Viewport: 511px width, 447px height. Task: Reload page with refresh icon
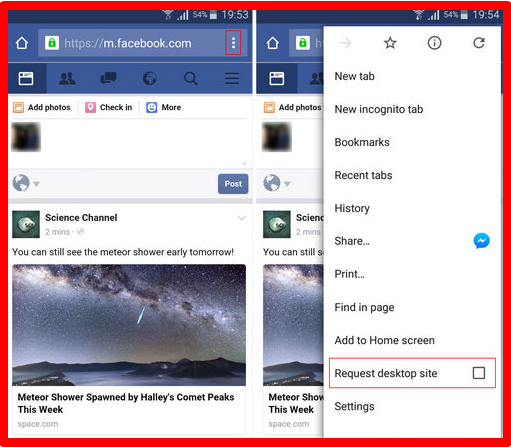pos(479,43)
